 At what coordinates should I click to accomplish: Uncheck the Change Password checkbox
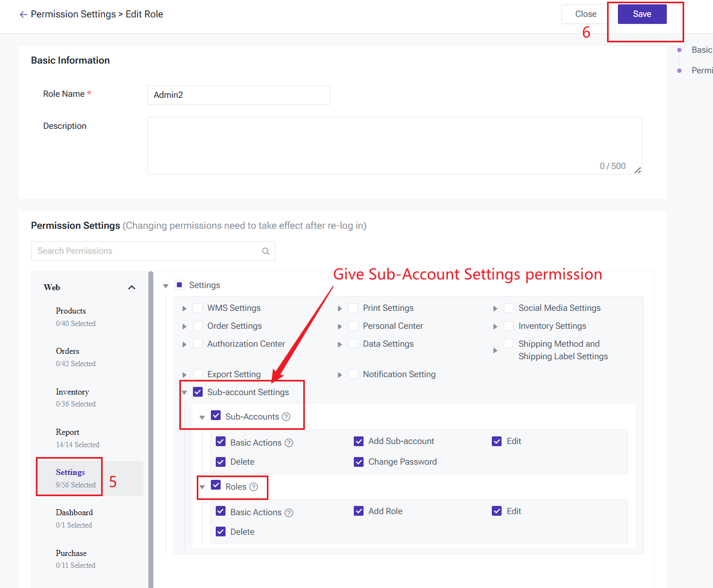click(359, 462)
